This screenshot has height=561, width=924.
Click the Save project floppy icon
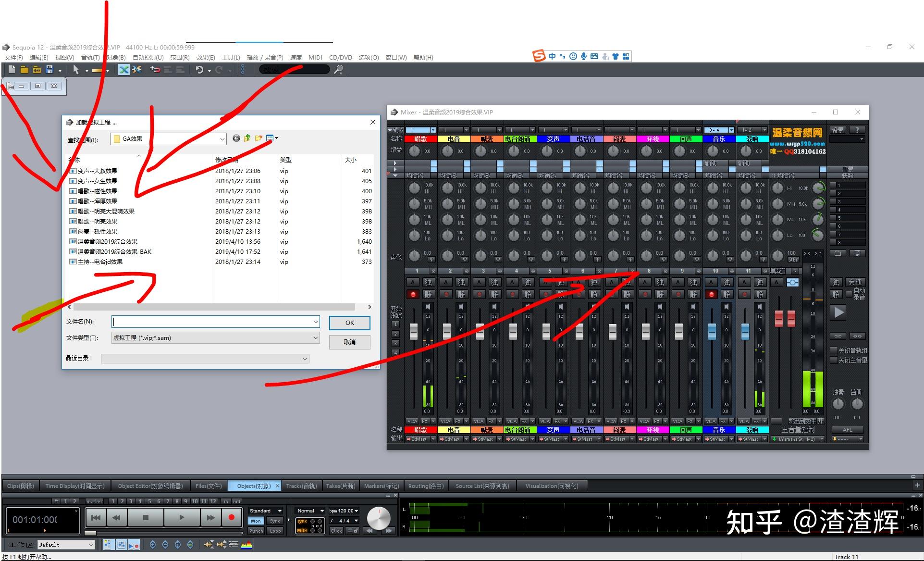click(x=49, y=70)
